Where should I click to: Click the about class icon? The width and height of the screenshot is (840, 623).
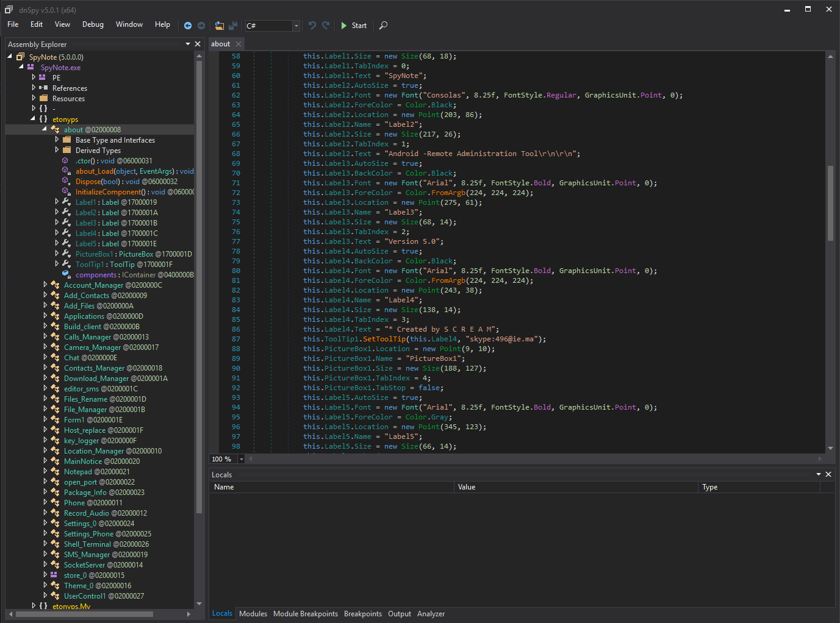(x=55, y=129)
